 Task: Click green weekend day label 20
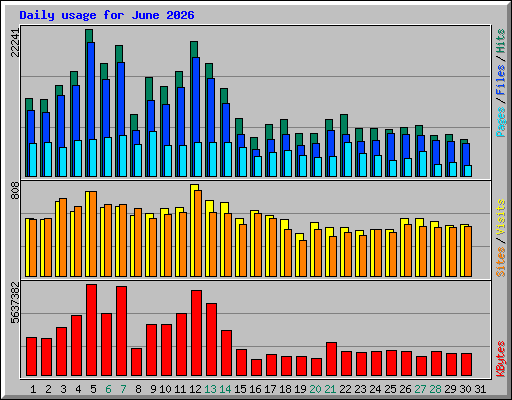tap(315, 389)
